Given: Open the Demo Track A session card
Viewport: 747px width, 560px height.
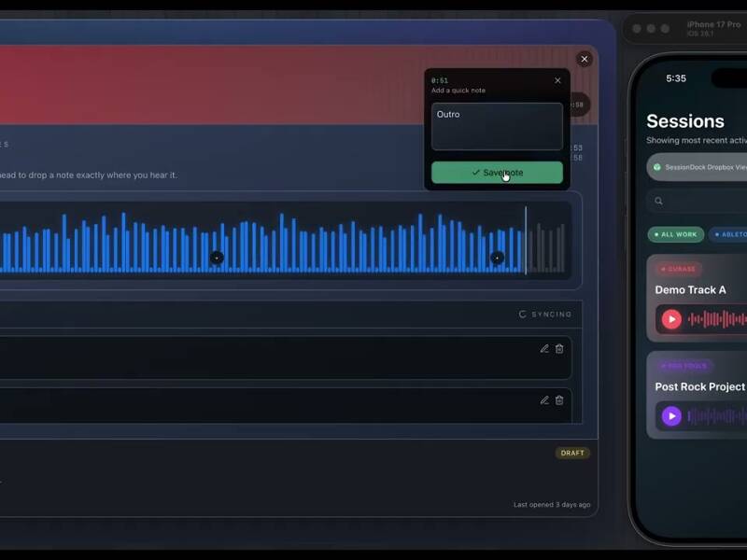Looking at the screenshot, I should point(700,289).
